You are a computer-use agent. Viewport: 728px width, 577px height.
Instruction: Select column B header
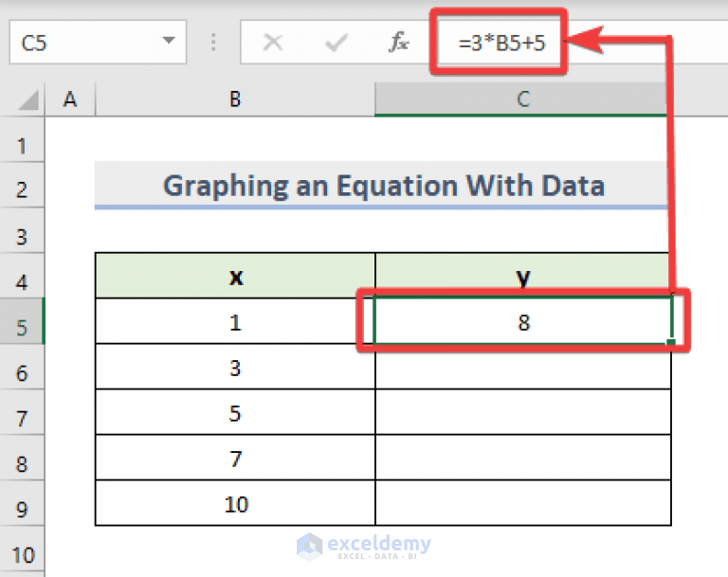coord(235,99)
